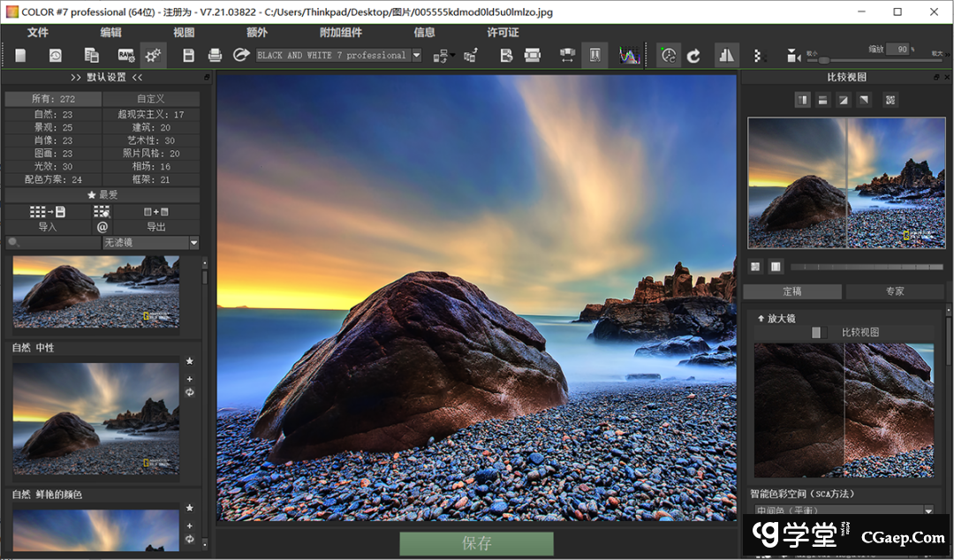
Task: Switch to the 专家 tab
Action: pos(895,291)
